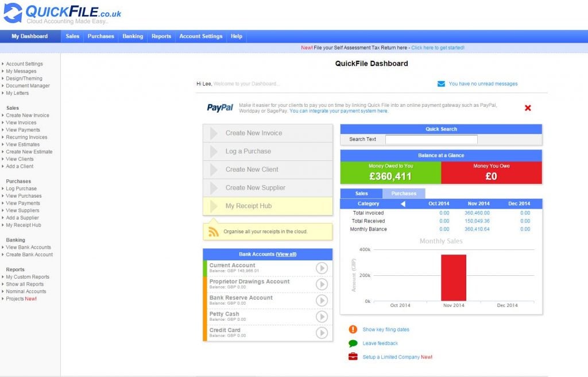Open the Current Account arrow icon
This screenshot has height=377, width=588.
(x=322, y=268)
